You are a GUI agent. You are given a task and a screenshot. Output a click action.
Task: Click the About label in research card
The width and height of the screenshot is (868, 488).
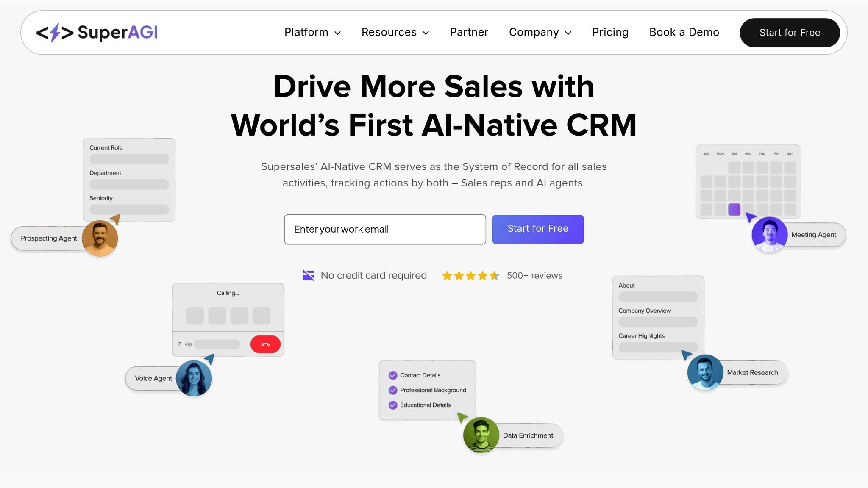click(626, 286)
